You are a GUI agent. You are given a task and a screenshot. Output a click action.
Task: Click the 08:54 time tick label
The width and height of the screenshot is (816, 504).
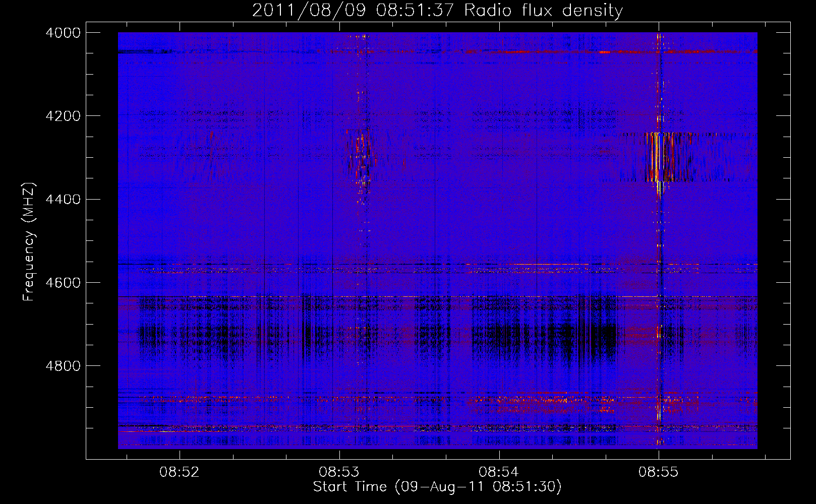[x=499, y=472]
